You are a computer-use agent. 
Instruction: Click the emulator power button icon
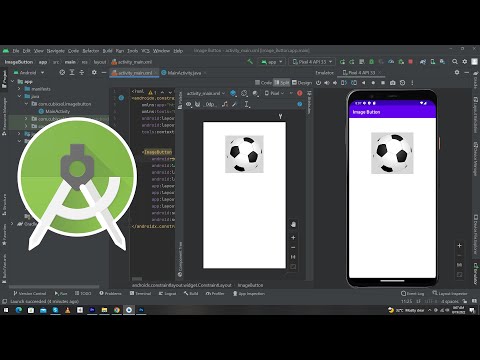[318, 83]
